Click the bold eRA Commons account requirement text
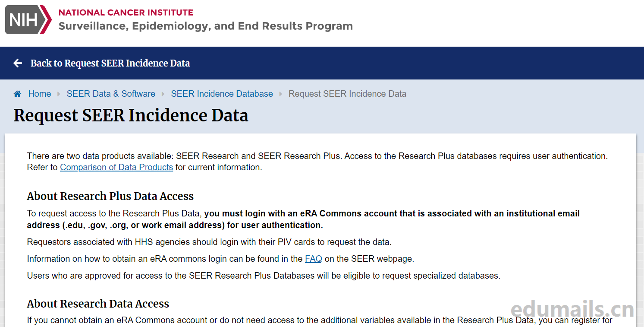 click(x=392, y=213)
